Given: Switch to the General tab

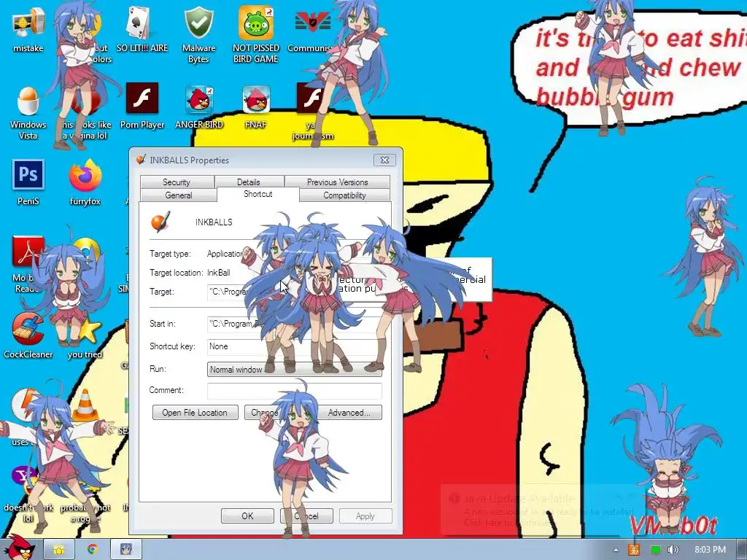Looking at the screenshot, I should 178,195.
